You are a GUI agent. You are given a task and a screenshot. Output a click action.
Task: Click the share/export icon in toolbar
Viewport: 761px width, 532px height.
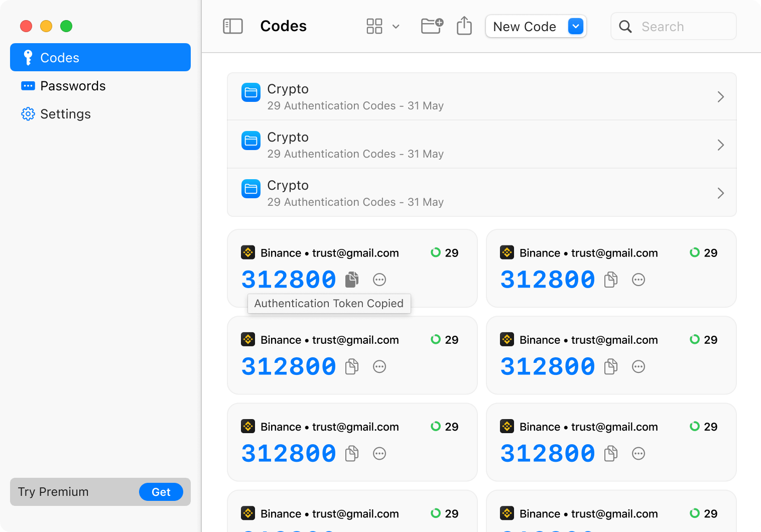point(464,26)
